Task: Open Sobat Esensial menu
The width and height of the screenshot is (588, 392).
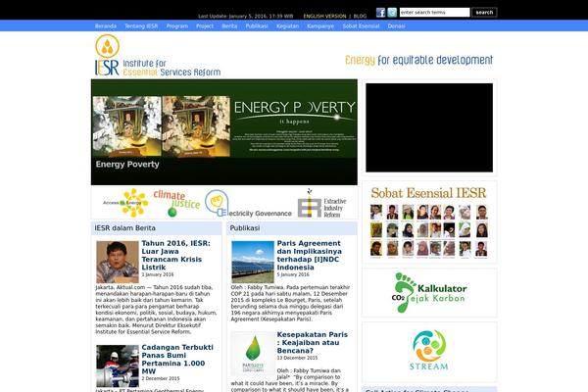Action: click(361, 25)
